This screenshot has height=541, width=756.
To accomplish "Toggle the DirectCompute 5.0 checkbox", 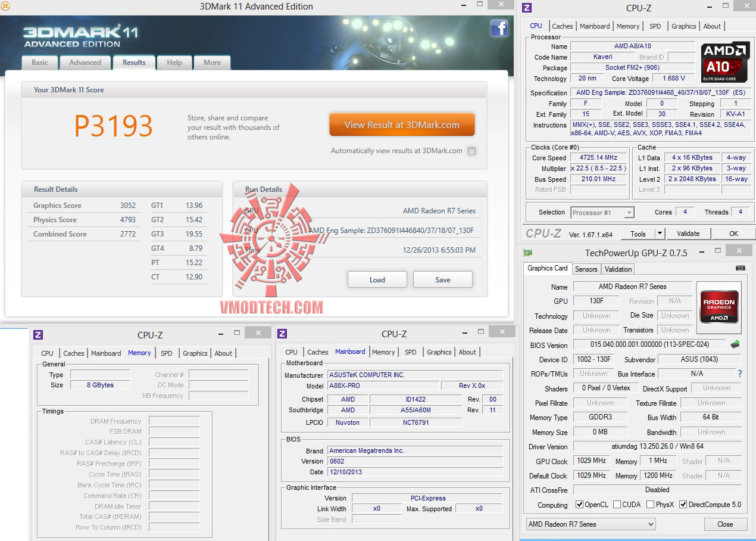I will pyautogui.click(x=683, y=505).
